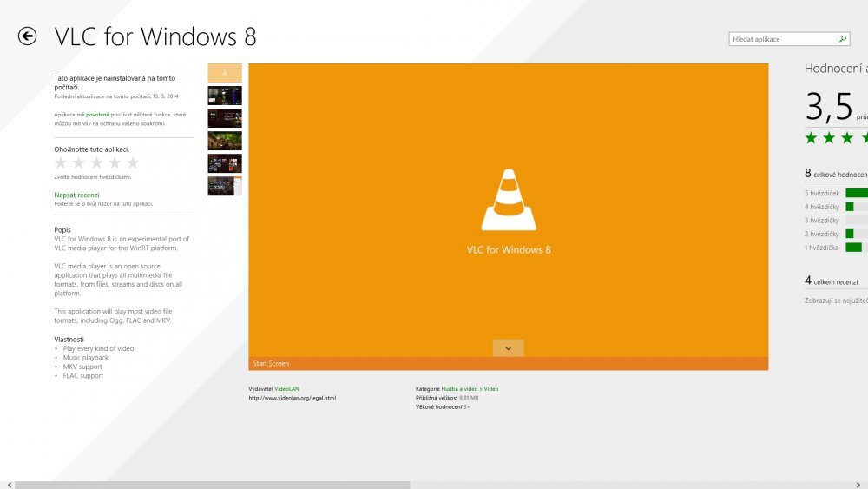Click the 3,5 average rating number
Viewport: 868px width, 489px height.
click(x=829, y=106)
